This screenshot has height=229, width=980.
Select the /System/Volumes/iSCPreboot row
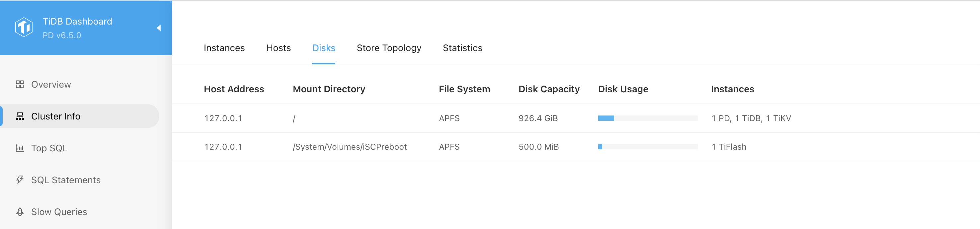coord(350,147)
